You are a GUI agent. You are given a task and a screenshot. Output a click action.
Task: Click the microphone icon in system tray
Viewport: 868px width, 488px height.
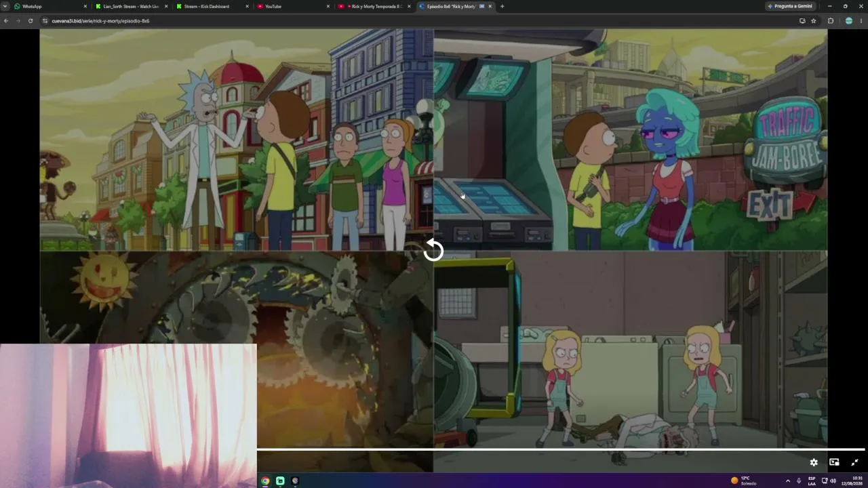point(799,481)
